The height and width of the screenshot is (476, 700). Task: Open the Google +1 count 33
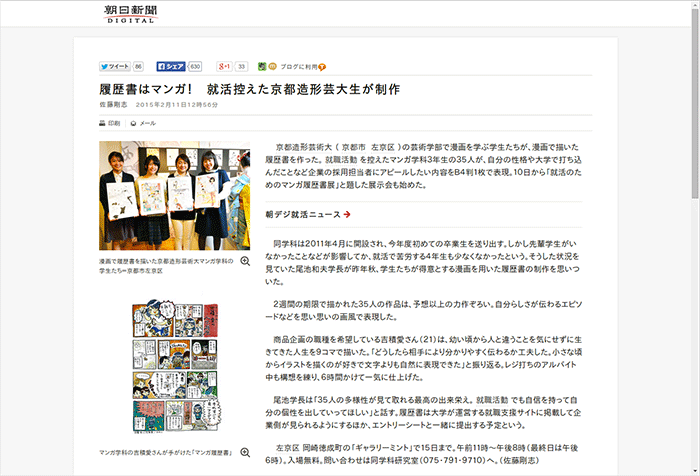[242, 67]
